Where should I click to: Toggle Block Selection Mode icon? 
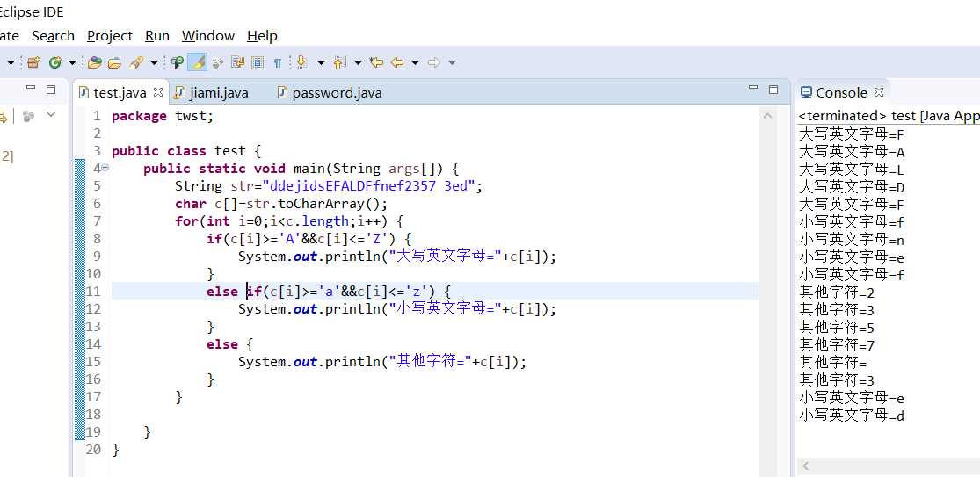point(257,62)
